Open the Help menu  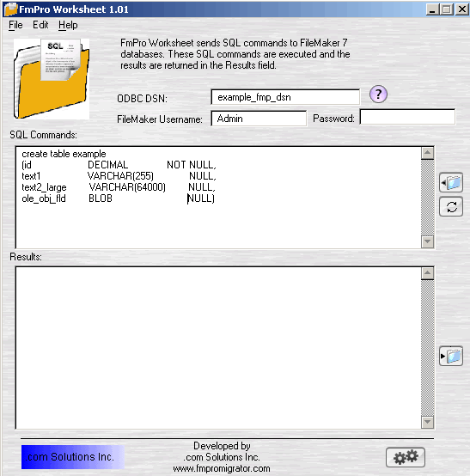[x=68, y=25]
